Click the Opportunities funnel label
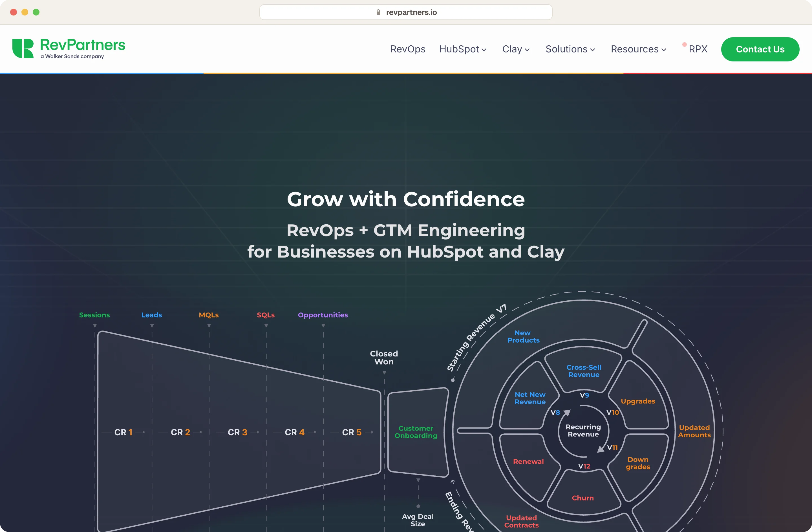The height and width of the screenshot is (532, 812). 323,315
